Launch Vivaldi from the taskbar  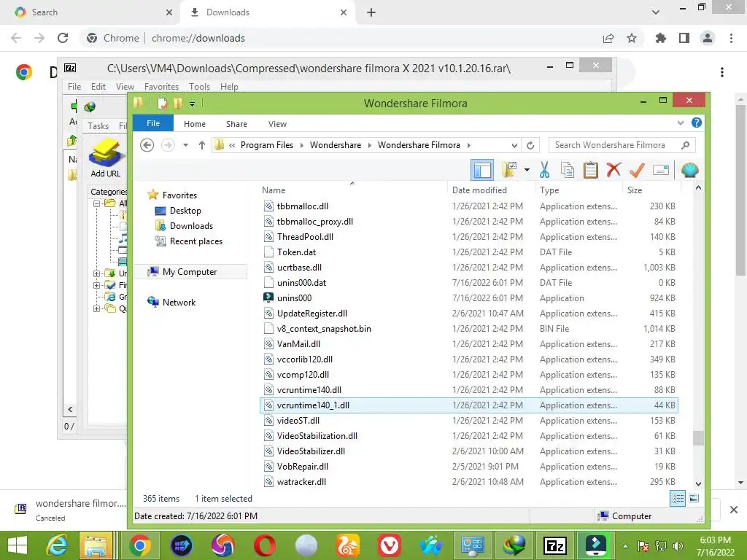(x=390, y=545)
